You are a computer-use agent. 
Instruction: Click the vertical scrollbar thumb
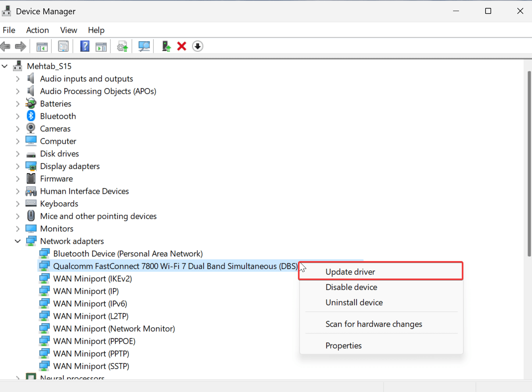[529, 163]
